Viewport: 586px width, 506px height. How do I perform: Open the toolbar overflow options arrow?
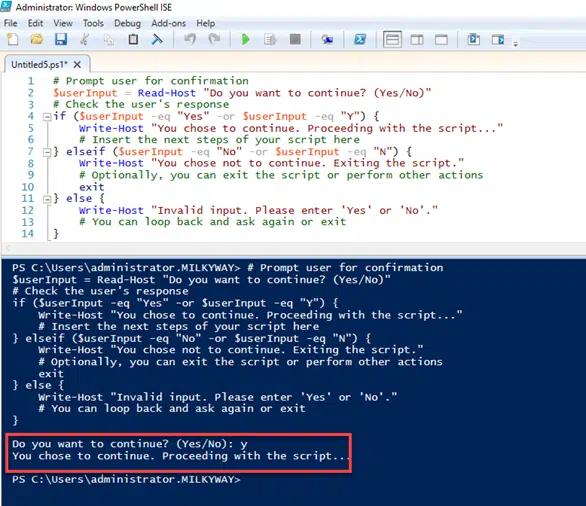(515, 44)
